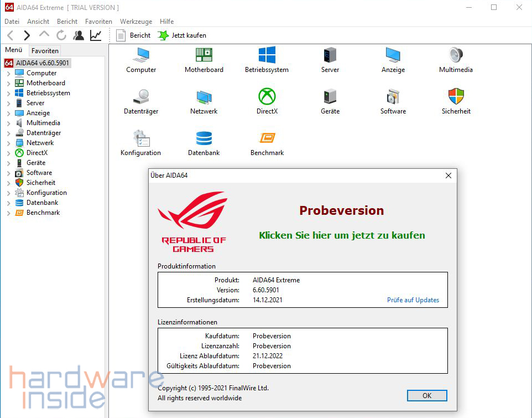
Task: Open the Datei menu
Action: [x=12, y=22]
